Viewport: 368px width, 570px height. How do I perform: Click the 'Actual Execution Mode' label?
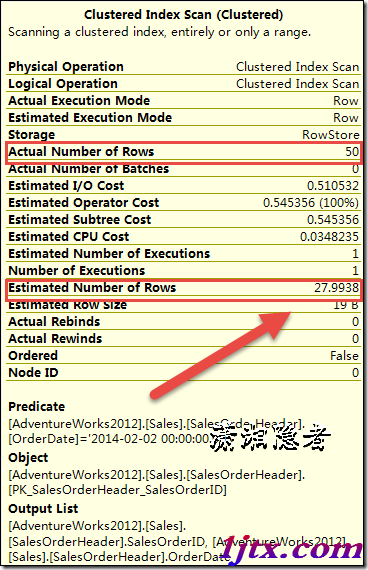(79, 101)
